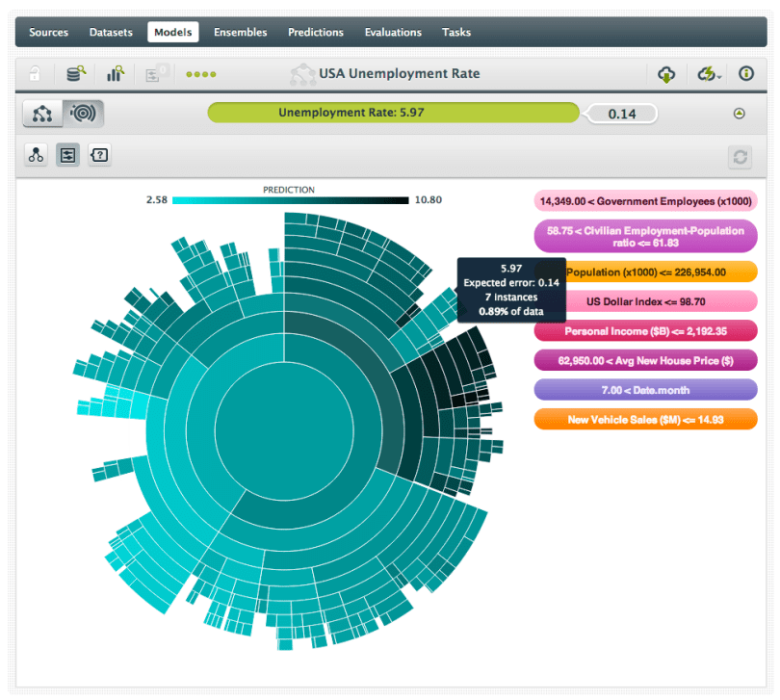Open the dataset search icon in toolbar

[x=74, y=73]
